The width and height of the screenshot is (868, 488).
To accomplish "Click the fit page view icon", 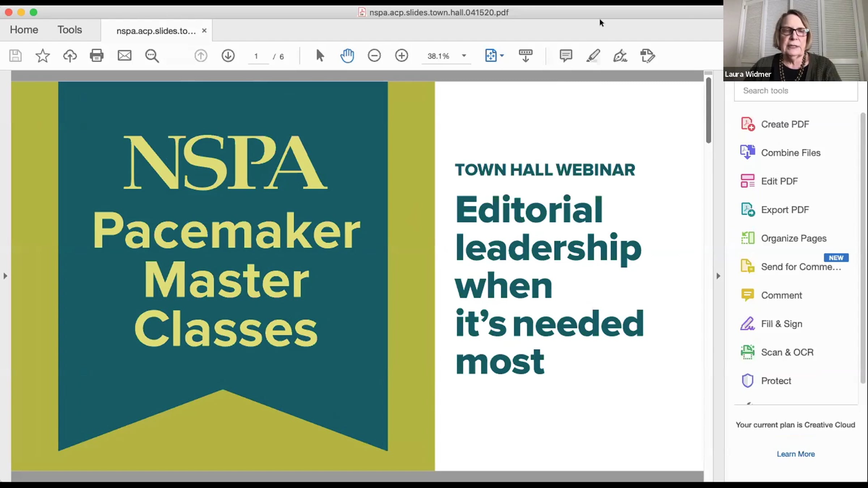I will point(491,56).
